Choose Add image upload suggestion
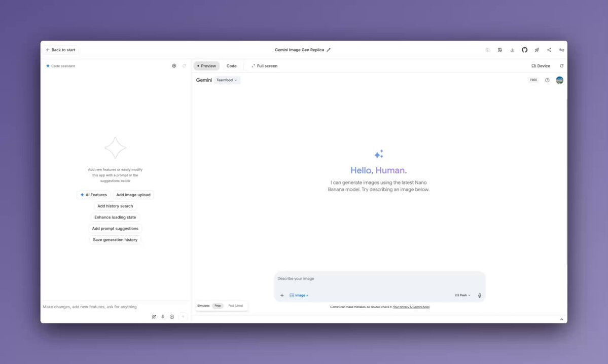This screenshot has height=364, width=608. pos(133,195)
